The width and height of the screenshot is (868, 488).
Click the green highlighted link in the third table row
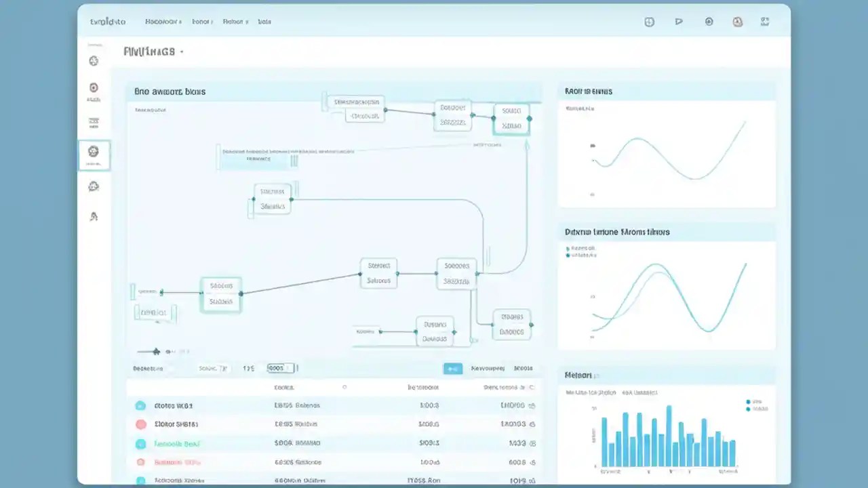[x=176, y=443]
